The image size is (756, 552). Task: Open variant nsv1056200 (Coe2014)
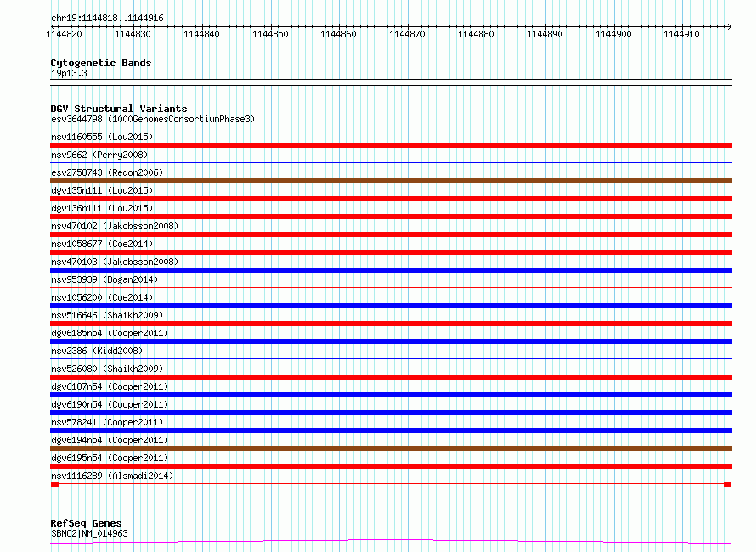coord(102,297)
